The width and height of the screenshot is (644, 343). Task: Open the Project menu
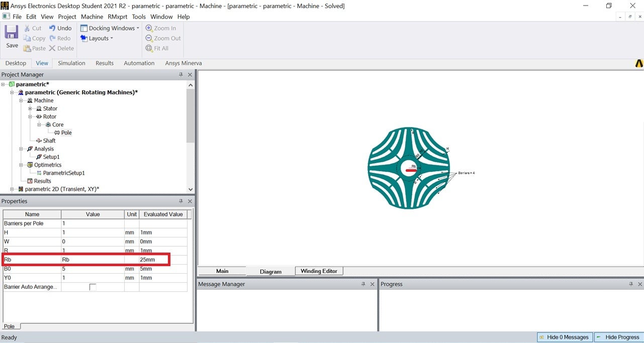[67, 17]
